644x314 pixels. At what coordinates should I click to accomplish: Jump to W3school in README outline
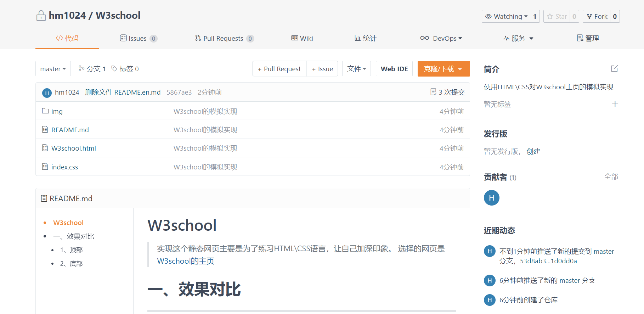click(x=68, y=223)
